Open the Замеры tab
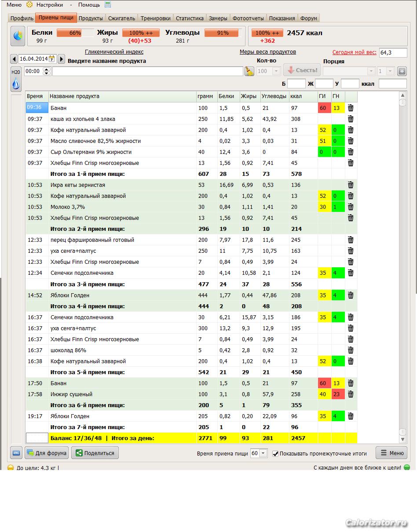The height and width of the screenshot is (532, 417). coord(218,18)
